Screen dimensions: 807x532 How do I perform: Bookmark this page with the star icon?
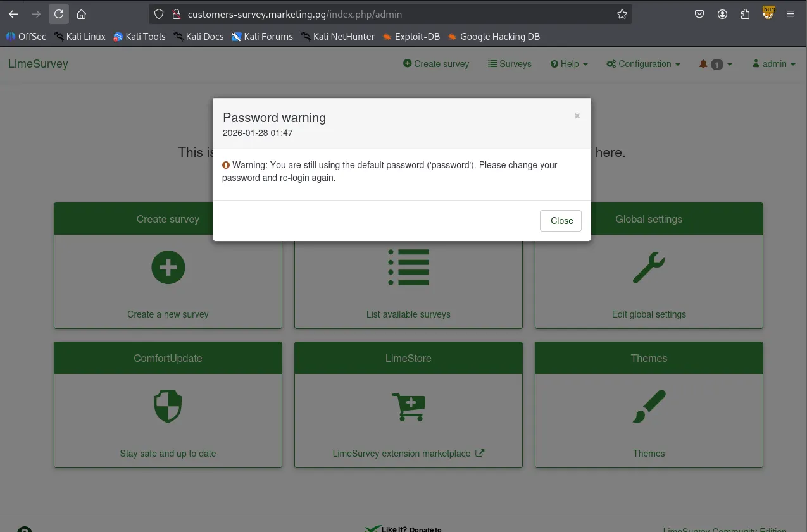pyautogui.click(x=622, y=14)
